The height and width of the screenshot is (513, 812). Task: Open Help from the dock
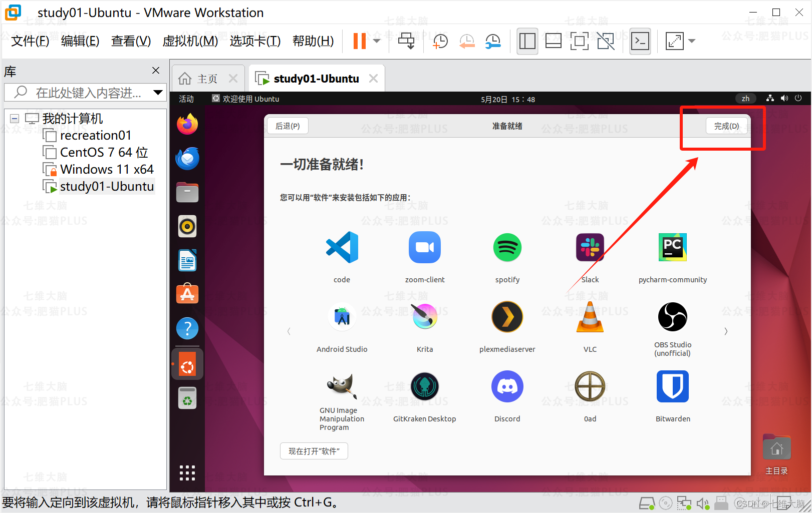[187, 328]
